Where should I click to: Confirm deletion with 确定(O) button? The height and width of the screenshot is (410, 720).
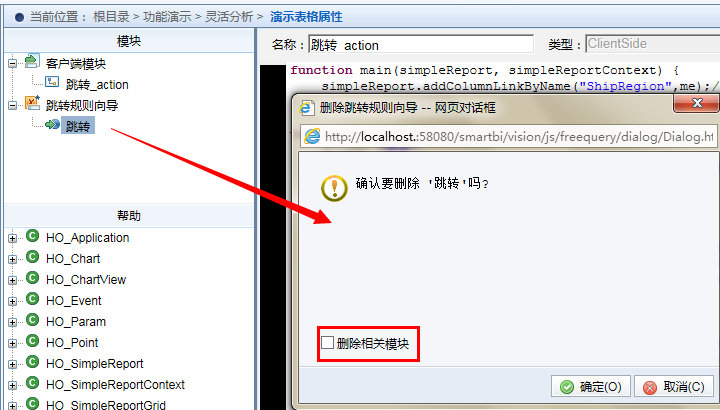click(591, 387)
